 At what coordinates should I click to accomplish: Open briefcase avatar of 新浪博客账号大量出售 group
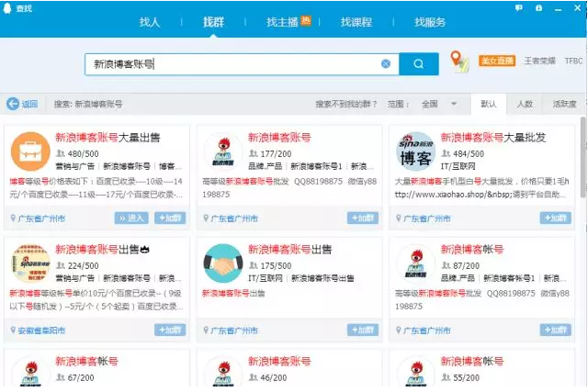pyautogui.click(x=30, y=151)
